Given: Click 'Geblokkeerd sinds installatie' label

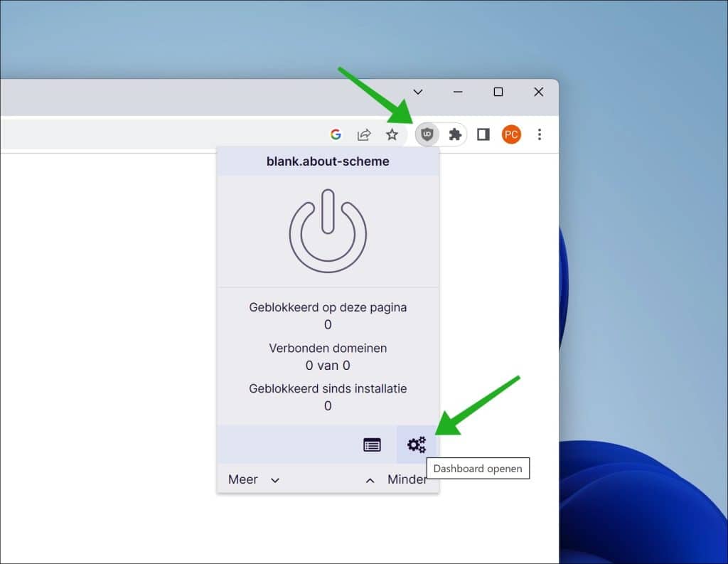Looking at the screenshot, I should coord(328,388).
